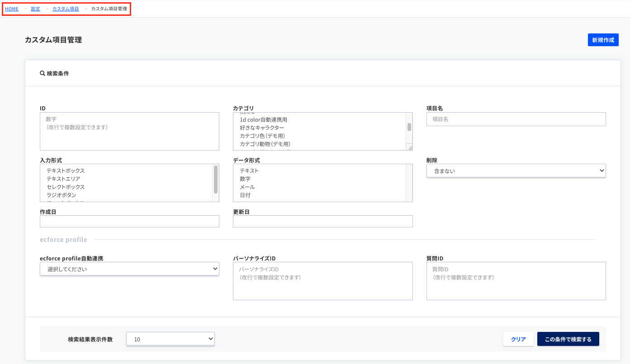Screen dimensions: 630x364
Task: Open the 設定 breadcrumb link
Action: click(35, 9)
